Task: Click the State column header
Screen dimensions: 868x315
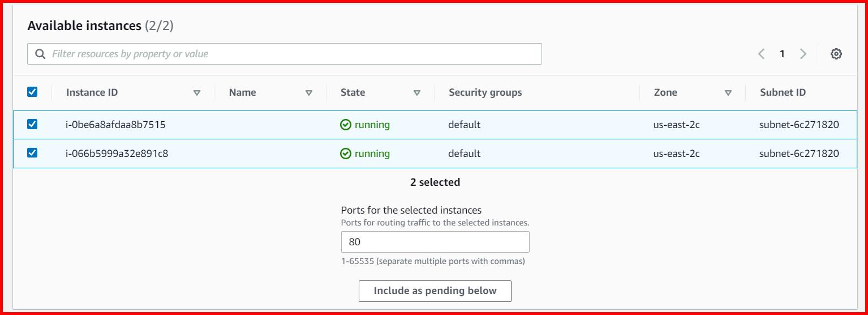Action: pyautogui.click(x=353, y=92)
